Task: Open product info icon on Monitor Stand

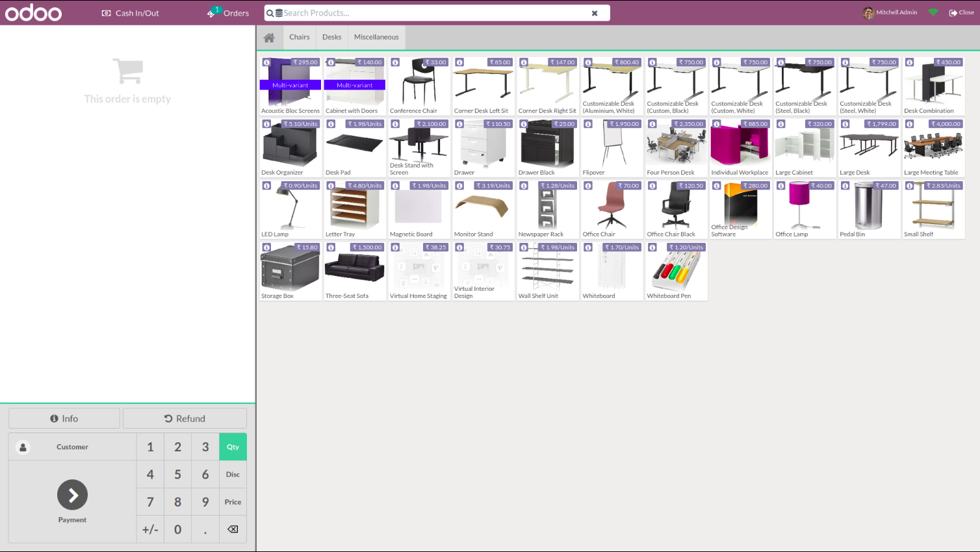Action: point(459,186)
